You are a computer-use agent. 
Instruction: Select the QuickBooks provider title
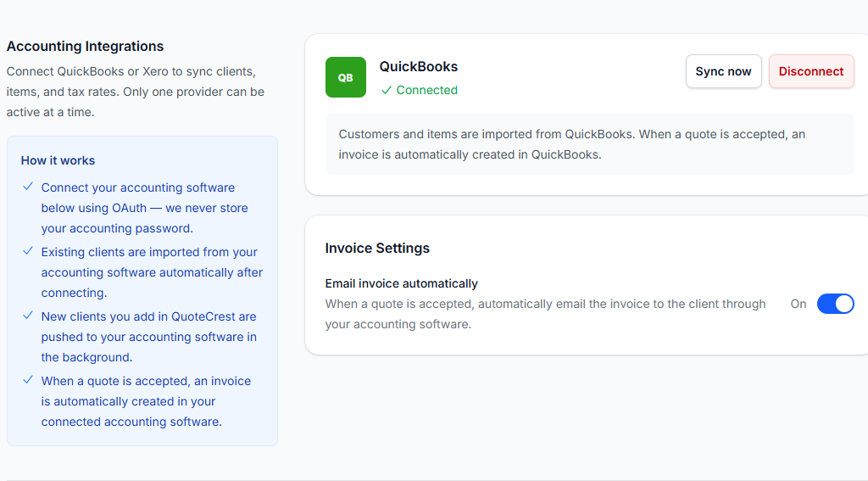click(x=419, y=66)
